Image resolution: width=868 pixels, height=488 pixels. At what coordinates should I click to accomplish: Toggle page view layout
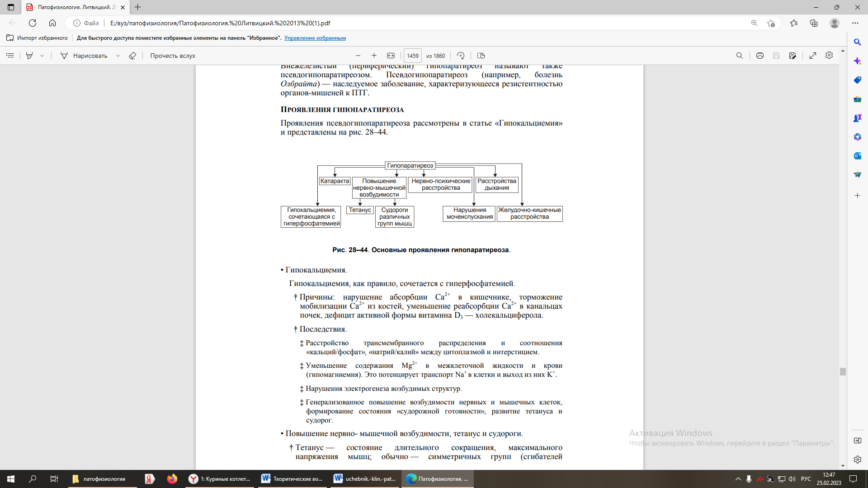click(x=481, y=56)
